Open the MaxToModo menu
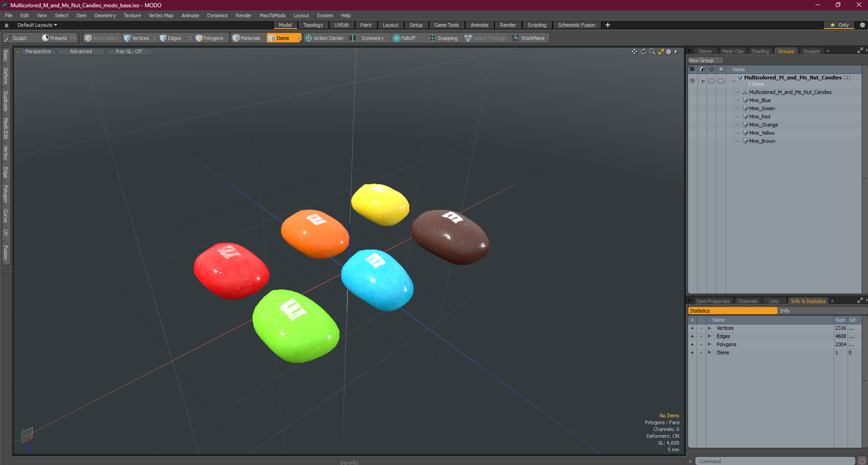 click(272, 15)
